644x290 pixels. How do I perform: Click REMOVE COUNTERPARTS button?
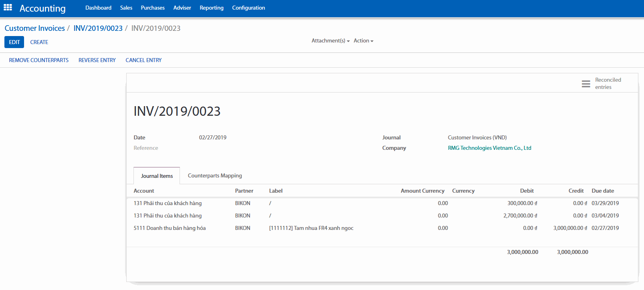pos(39,60)
